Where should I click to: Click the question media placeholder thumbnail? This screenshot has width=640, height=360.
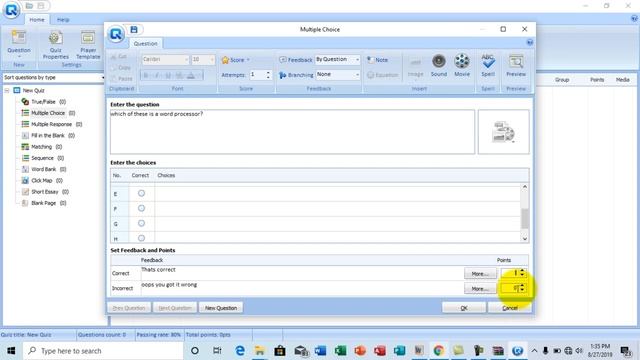tap(503, 131)
